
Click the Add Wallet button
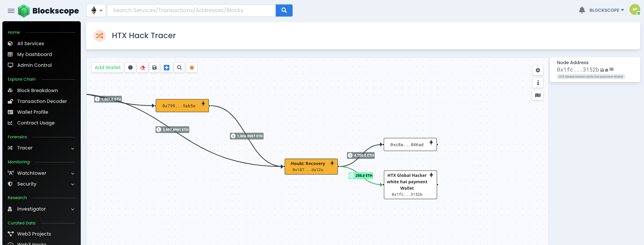coord(107,68)
